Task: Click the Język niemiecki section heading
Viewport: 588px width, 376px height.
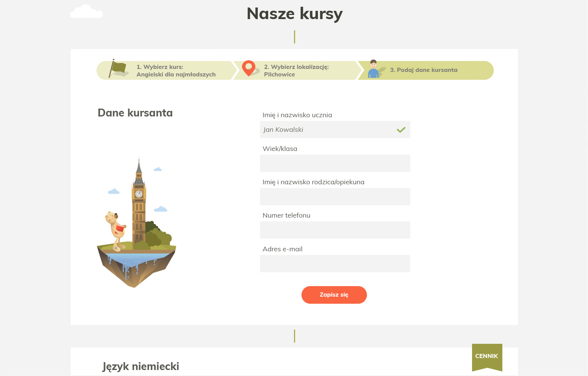Action: coord(141,366)
